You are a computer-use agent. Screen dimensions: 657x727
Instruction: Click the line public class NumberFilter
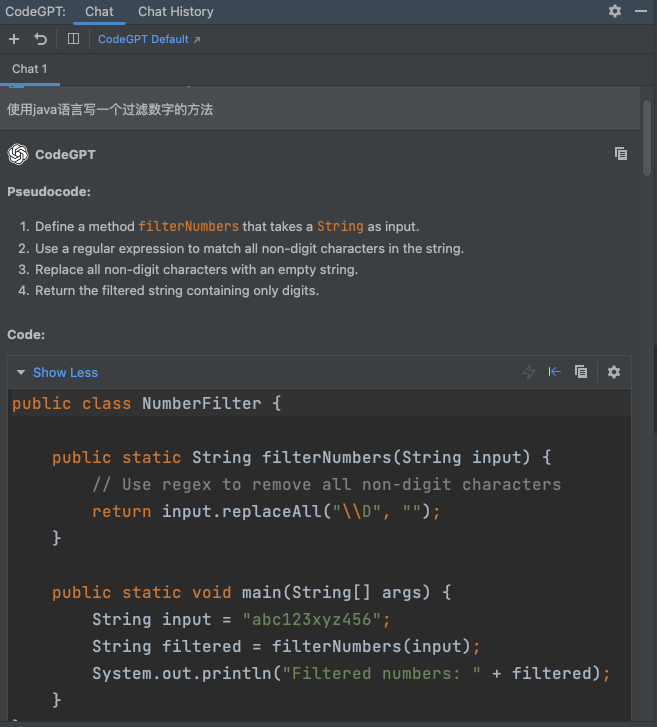click(147, 403)
